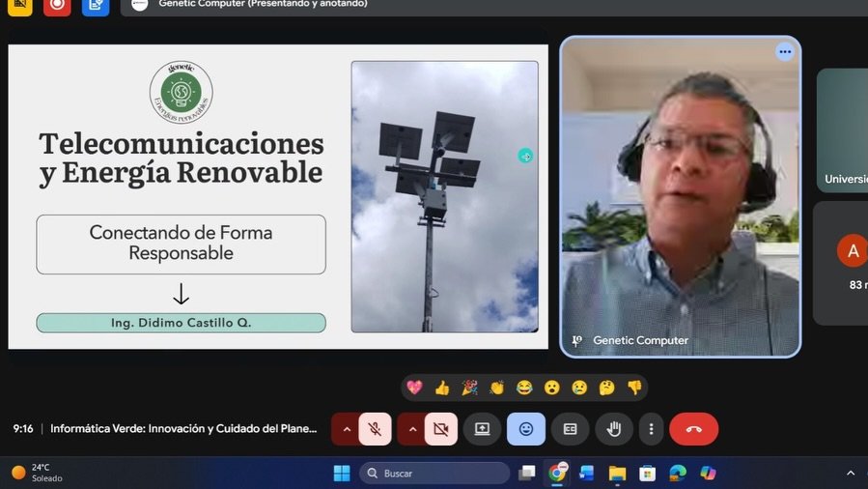Close the emoji reactions panel button
Image resolution: width=868 pixels, height=489 pixels.
pos(526,429)
